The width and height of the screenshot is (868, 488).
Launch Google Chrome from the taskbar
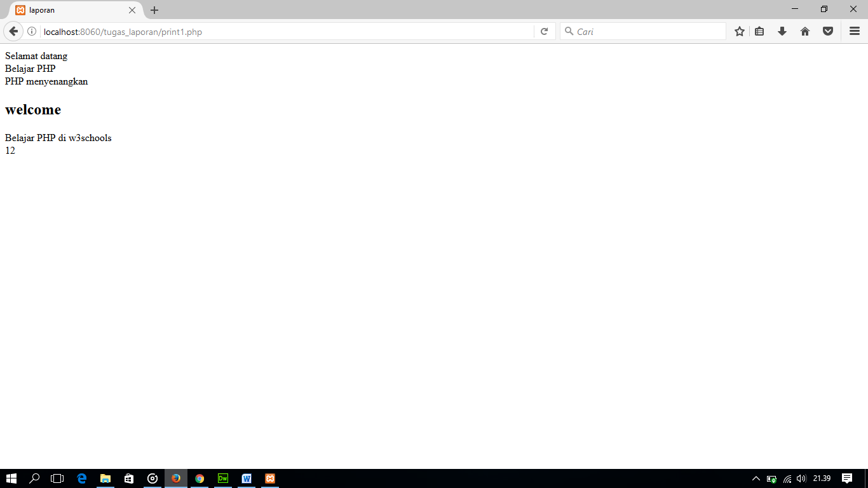click(x=200, y=478)
